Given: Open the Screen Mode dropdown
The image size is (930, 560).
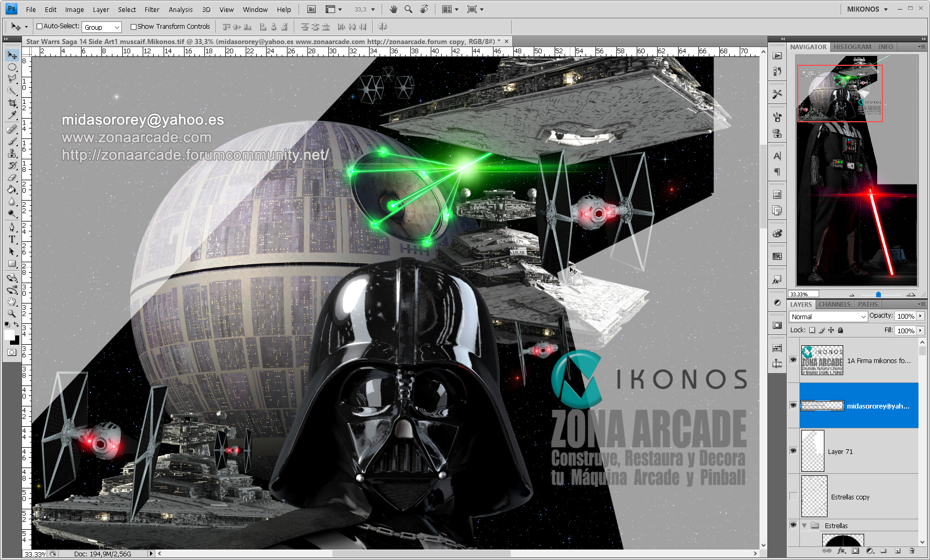Looking at the screenshot, I should click(x=475, y=9).
